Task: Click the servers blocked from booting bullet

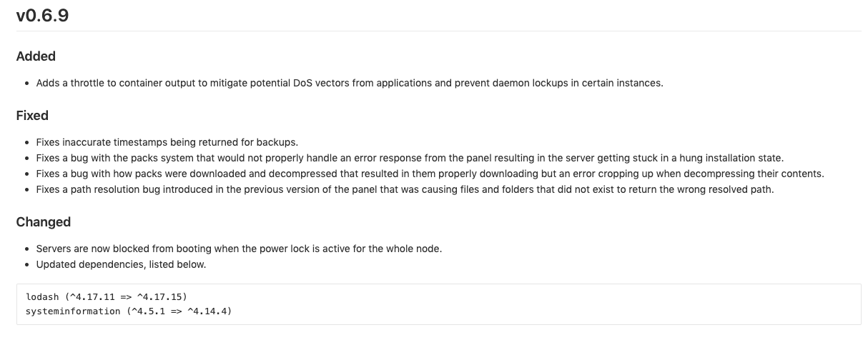Action: click(239, 249)
